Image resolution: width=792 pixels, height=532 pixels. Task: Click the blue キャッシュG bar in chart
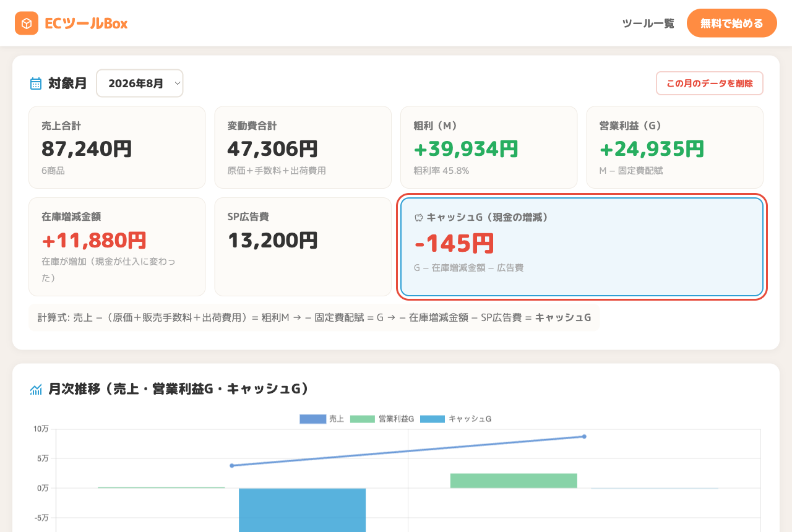303,510
